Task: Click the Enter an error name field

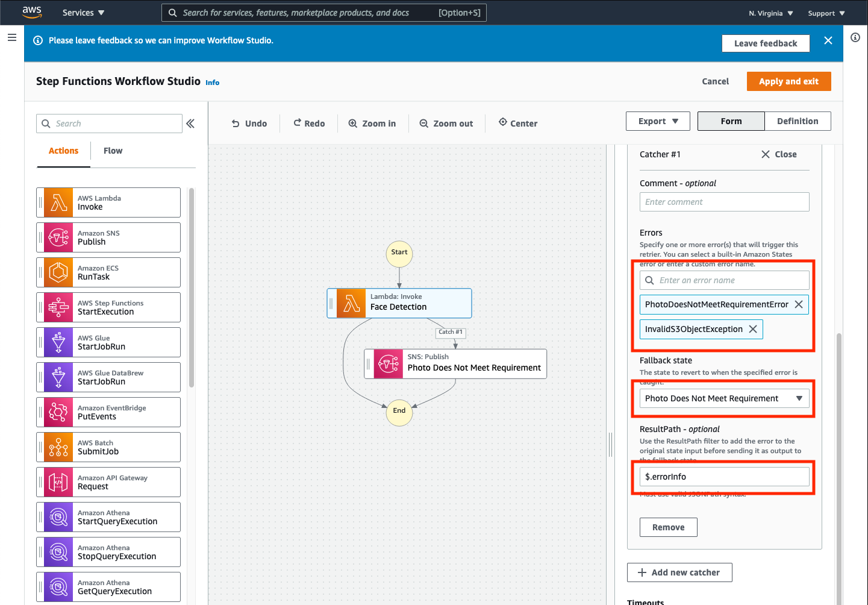Action: click(x=724, y=280)
